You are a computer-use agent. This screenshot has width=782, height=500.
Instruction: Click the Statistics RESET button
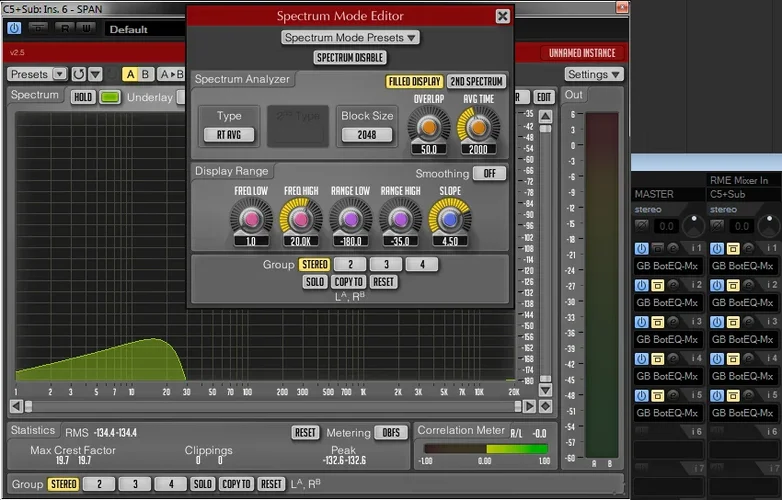tap(305, 433)
